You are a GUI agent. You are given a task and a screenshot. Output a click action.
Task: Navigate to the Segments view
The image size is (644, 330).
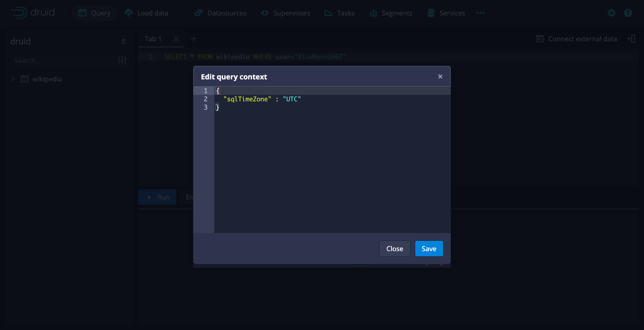tap(391, 13)
